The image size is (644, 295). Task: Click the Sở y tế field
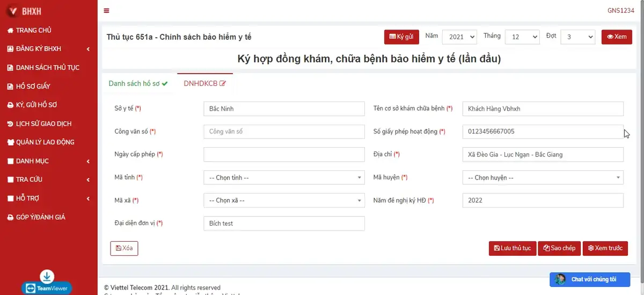coord(284,109)
